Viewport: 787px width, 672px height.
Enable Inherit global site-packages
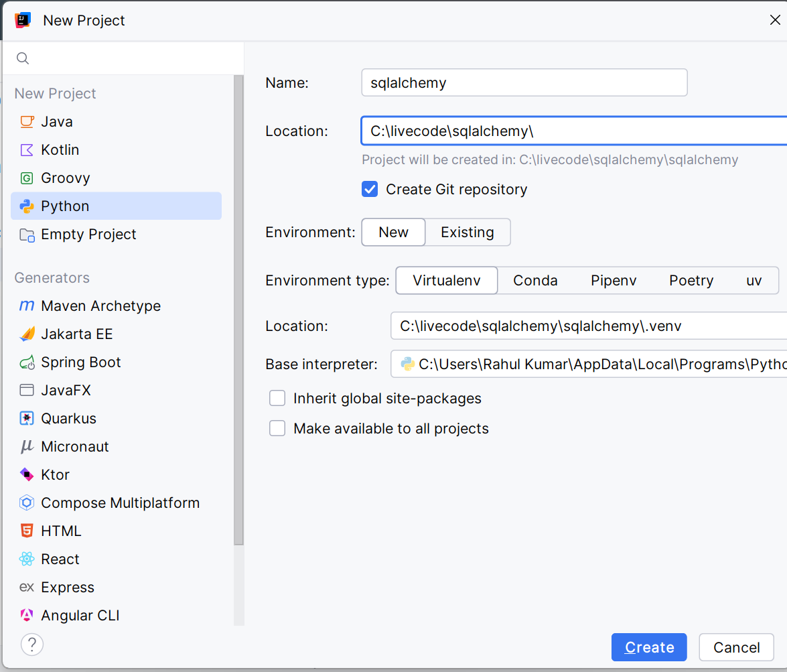click(x=277, y=399)
